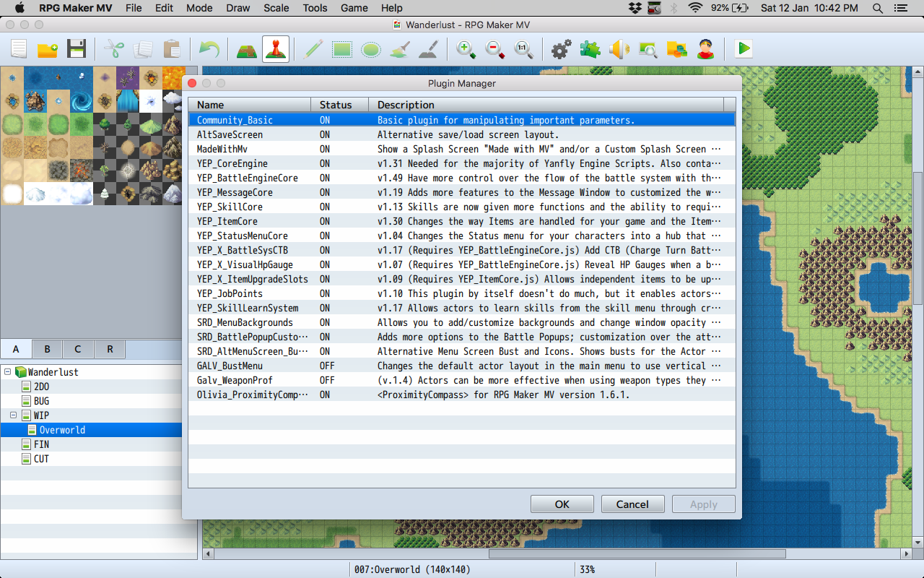Viewport: 924px width, 578px height.
Task: Click the Zoom In magnifier icon
Action: pos(466,49)
